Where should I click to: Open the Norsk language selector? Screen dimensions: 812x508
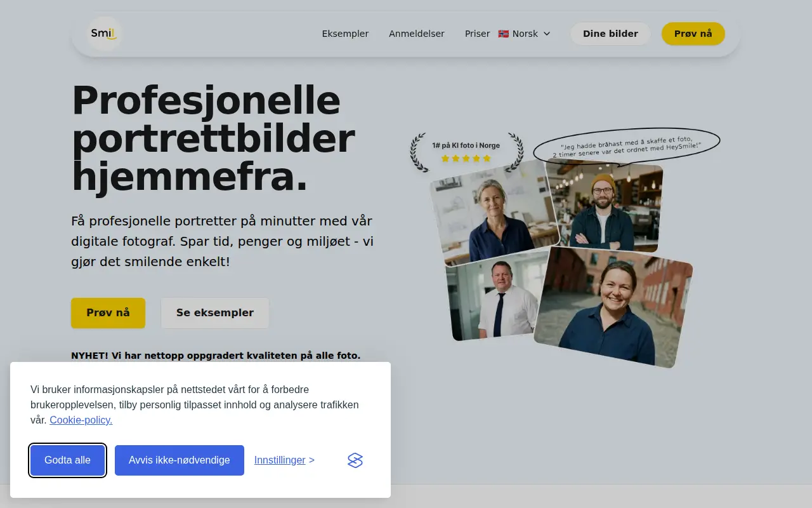pos(525,34)
